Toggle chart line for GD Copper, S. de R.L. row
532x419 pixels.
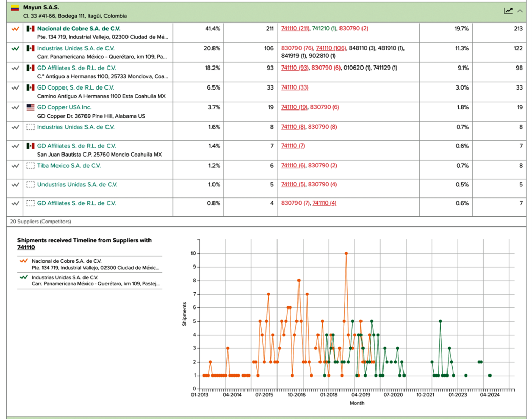pos(15,88)
